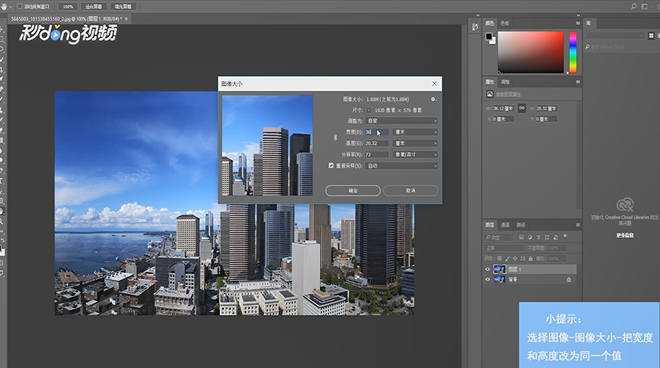Screen dimensions: 660x368
Task: Toggle the link width-height icon in Properties panel
Action: point(522,108)
